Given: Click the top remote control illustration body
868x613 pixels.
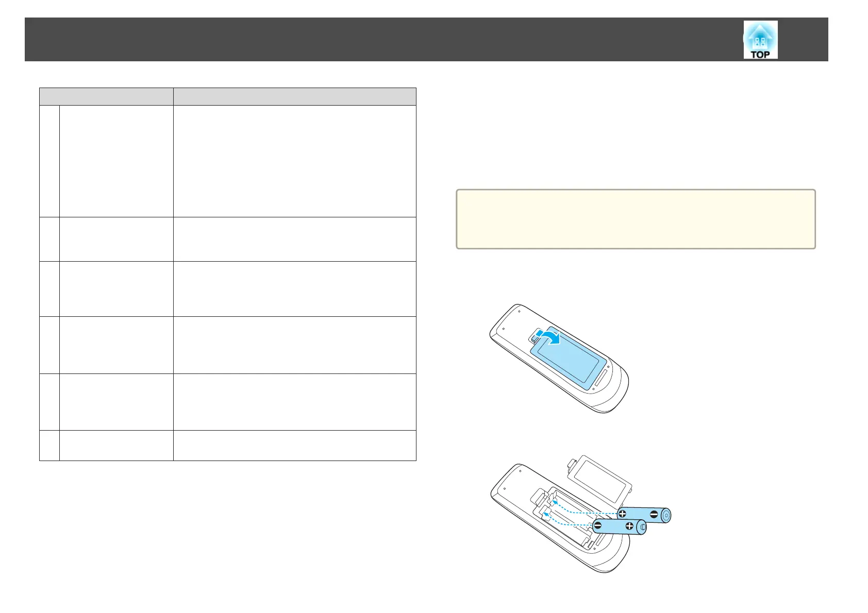Looking at the screenshot, I should click(560, 359).
